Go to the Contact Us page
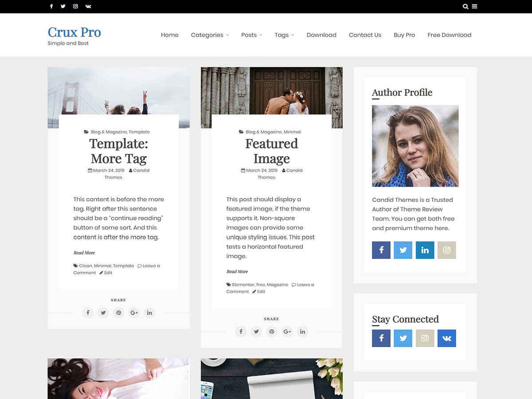This screenshot has height=399, width=532. [365, 35]
